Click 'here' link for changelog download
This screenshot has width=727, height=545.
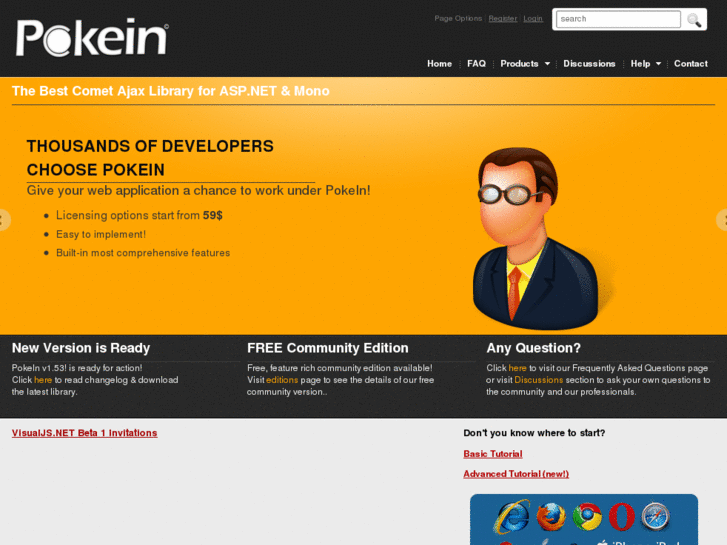tap(43, 380)
